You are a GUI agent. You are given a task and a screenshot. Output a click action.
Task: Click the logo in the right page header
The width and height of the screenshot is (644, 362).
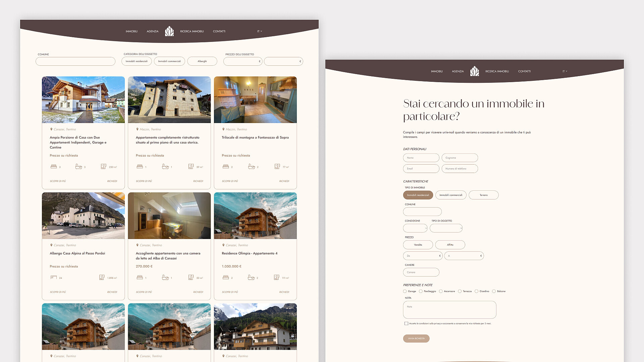tap(475, 71)
